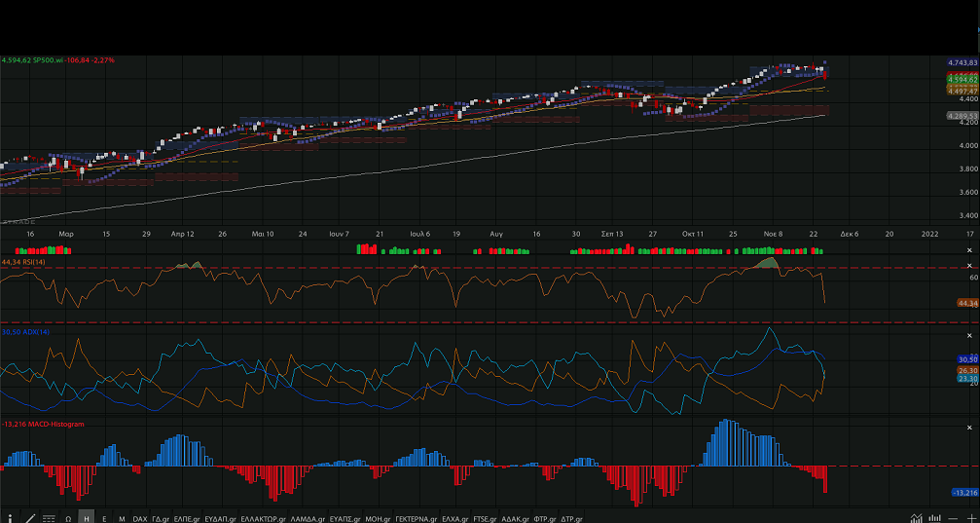Open the dashed lines list icon
This screenshot has width=980, height=523.
(x=49, y=518)
